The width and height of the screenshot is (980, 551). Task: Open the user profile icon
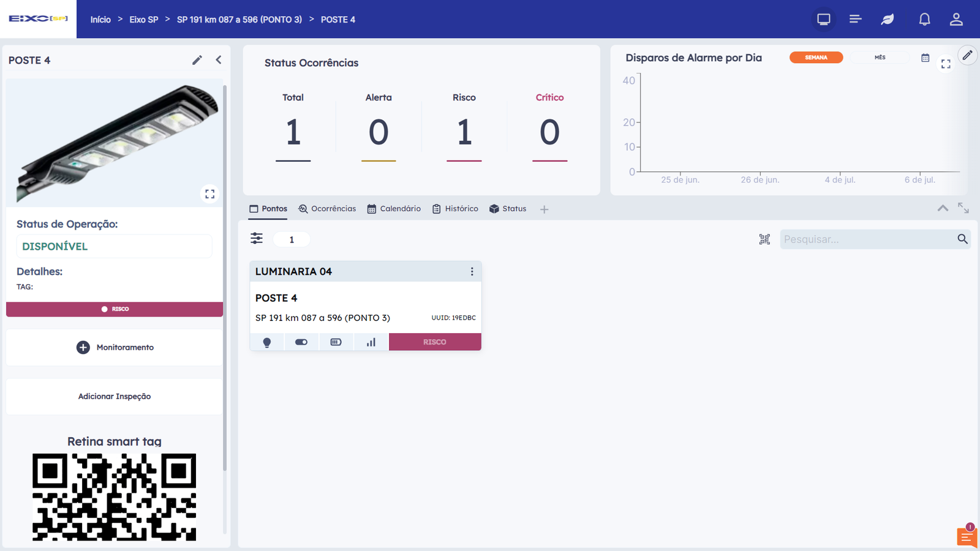pos(956,20)
